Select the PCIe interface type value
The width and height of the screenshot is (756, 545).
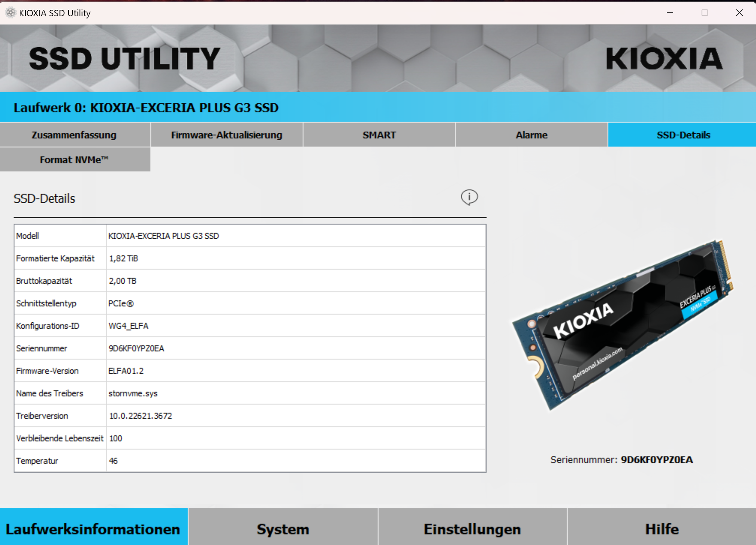point(121,303)
